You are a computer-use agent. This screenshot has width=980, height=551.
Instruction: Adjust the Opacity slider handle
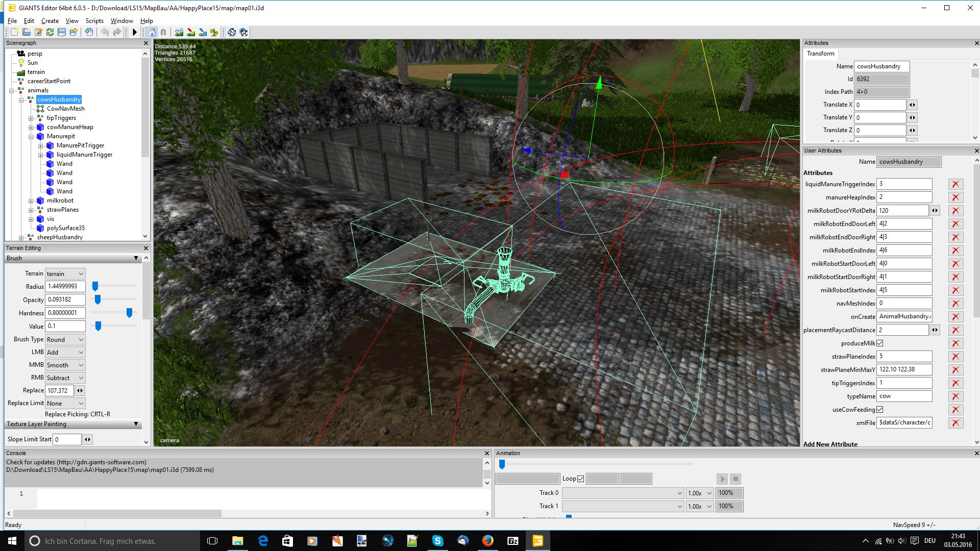[x=98, y=299]
